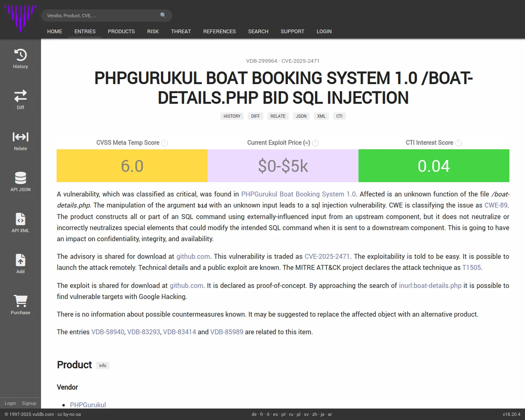Viewport: 525px width, 420px height.
Task: Click the Product info badge
Action: click(103, 365)
